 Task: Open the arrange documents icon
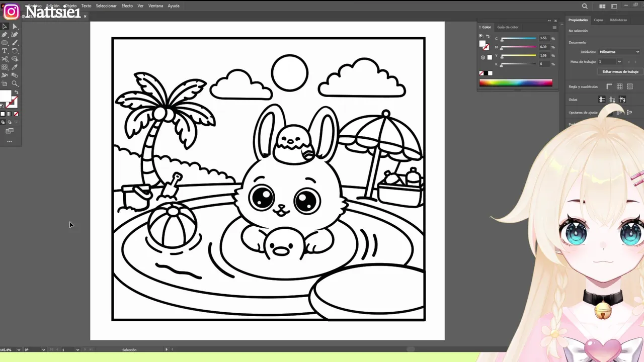(603, 6)
